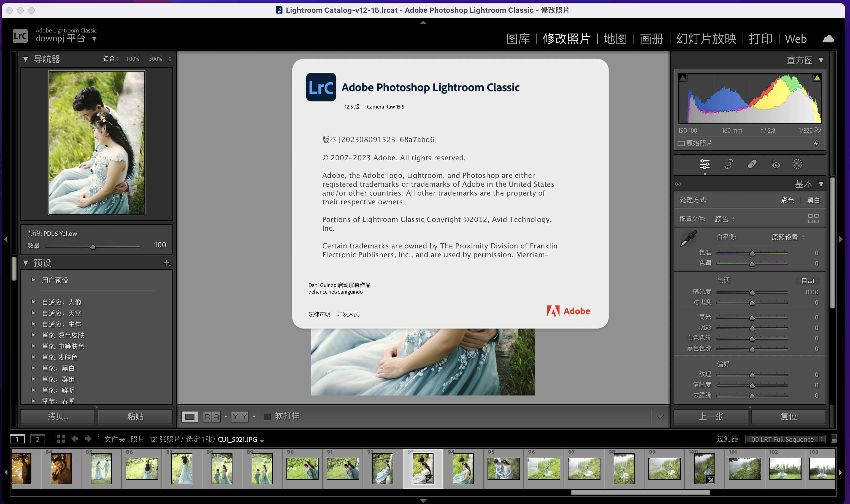The height and width of the screenshot is (504, 850).
Task: Switch to the Library module
Action: point(518,39)
